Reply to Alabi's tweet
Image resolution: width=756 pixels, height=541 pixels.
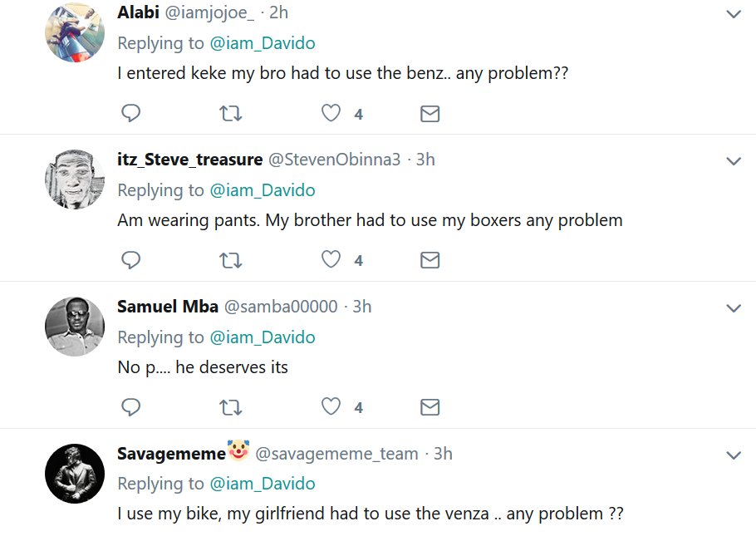coord(131,113)
